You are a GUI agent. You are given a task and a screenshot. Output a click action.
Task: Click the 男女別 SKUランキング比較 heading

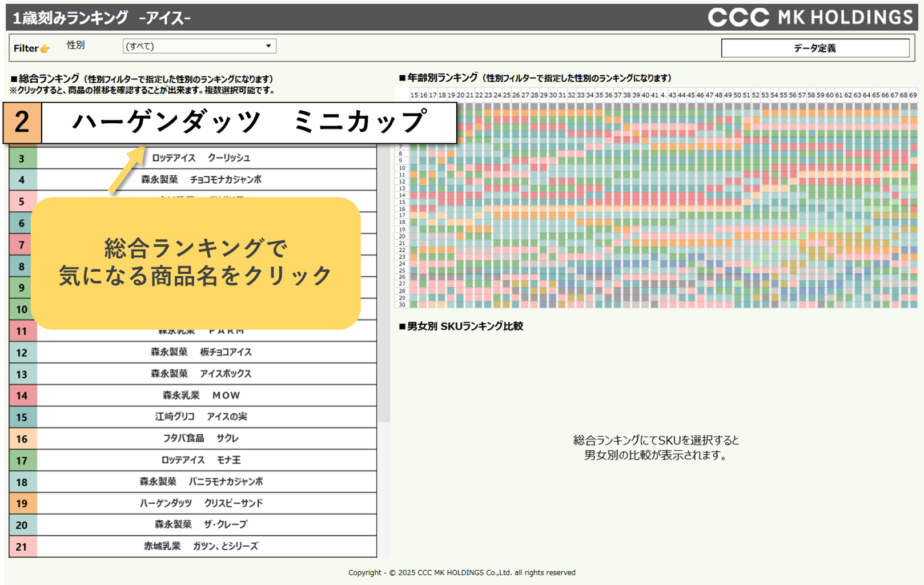click(461, 326)
